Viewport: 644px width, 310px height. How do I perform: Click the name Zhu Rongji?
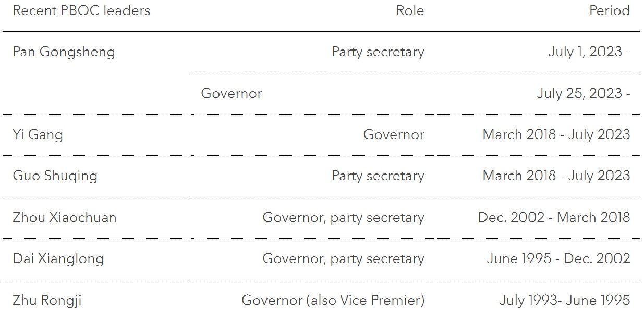pyautogui.click(x=47, y=300)
